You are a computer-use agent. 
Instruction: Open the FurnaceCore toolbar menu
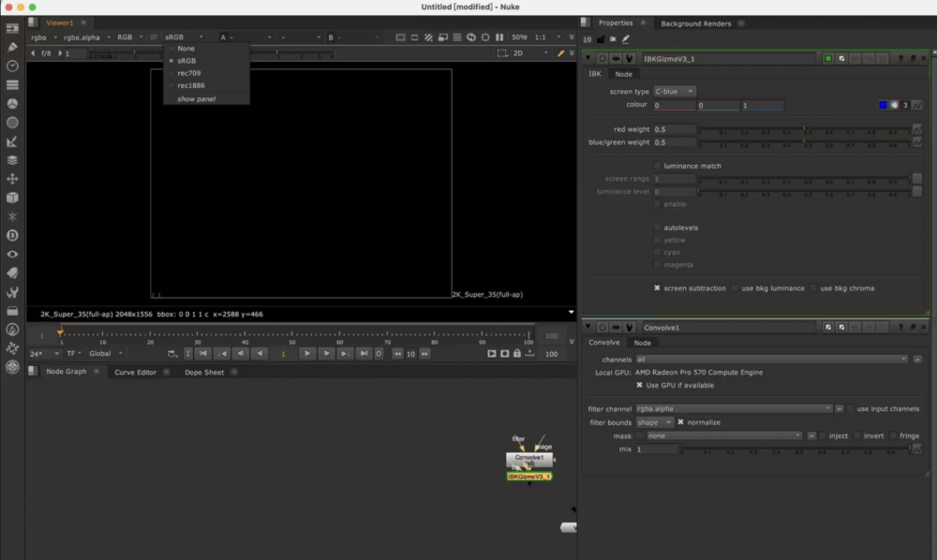(12, 330)
